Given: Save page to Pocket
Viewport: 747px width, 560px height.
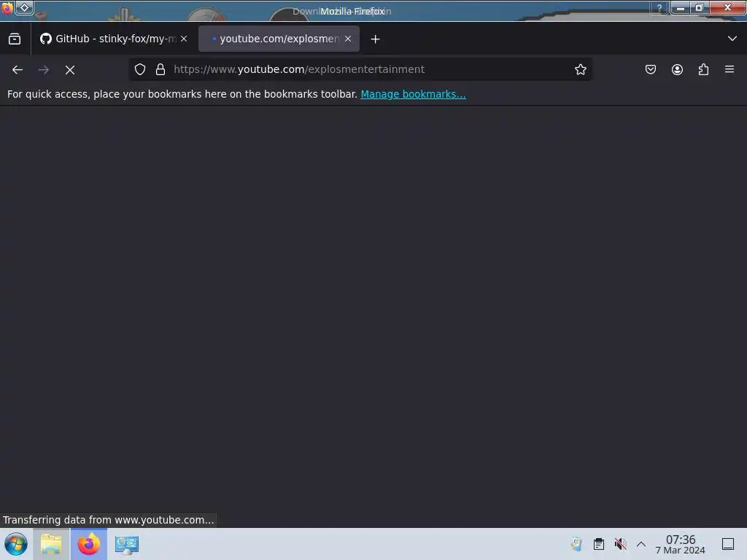Looking at the screenshot, I should [651, 69].
